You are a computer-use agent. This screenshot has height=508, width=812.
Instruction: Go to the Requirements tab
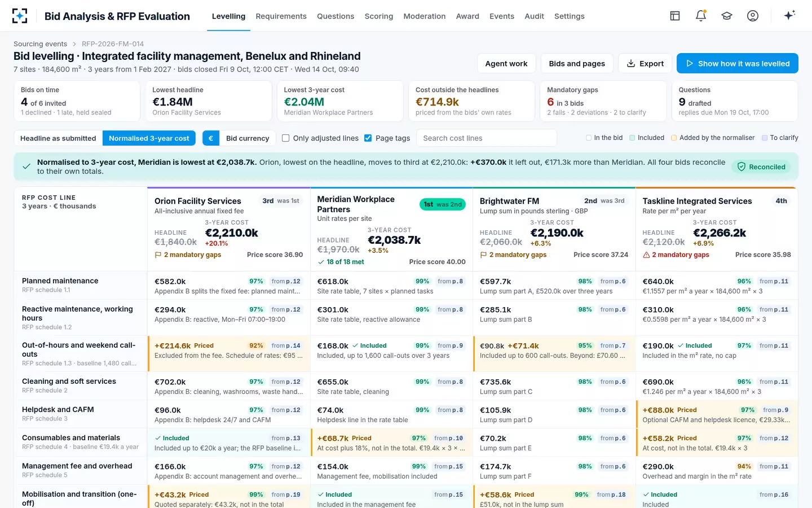click(x=281, y=16)
